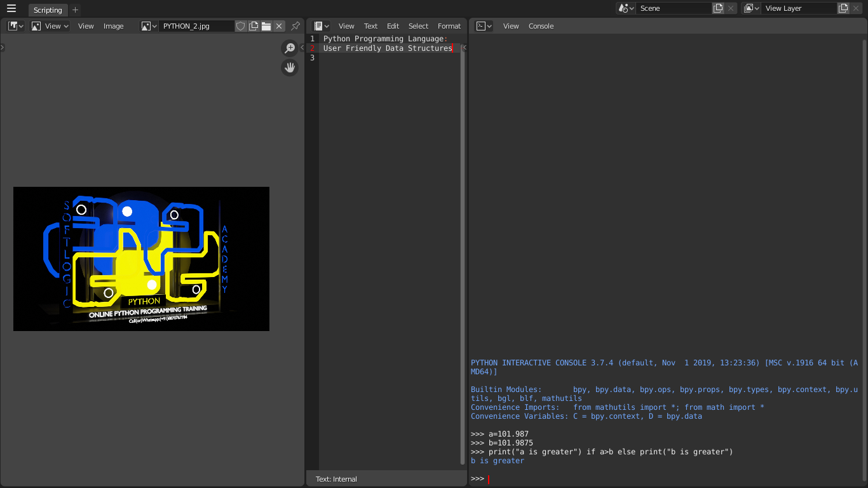Image resolution: width=868 pixels, height=488 pixels.
Task: Click line number 3 in text editor
Action: (x=312, y=58)
